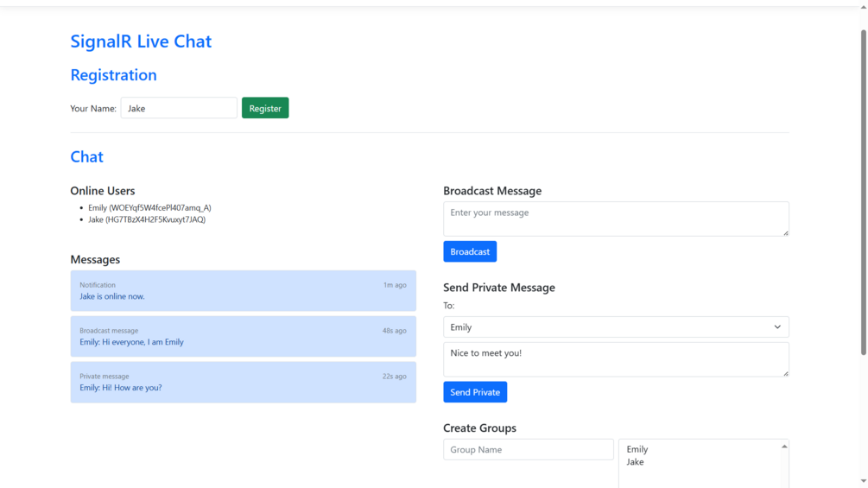Click the Registration heading
Viewport: 868px width, 488px height.
coord(113,74)
